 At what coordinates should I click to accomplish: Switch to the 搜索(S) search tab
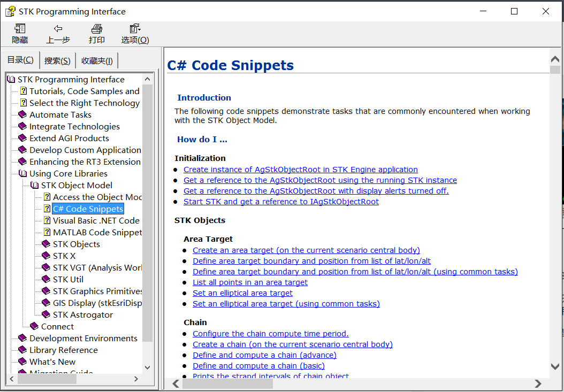pyautogui.click(x=57, y=61)
